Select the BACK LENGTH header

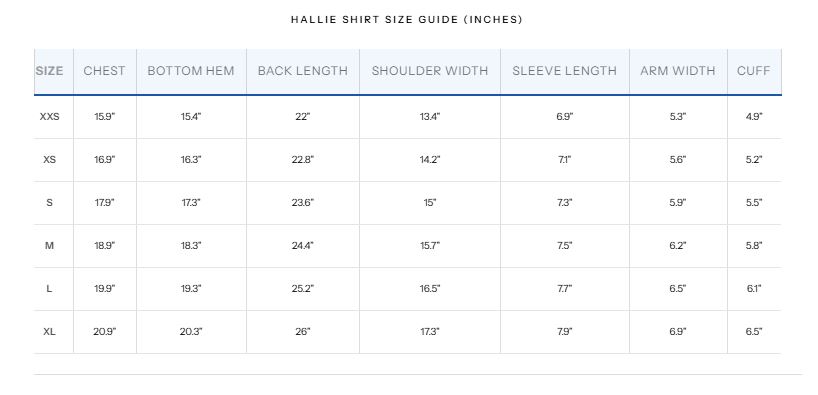[x=303, y=71]
